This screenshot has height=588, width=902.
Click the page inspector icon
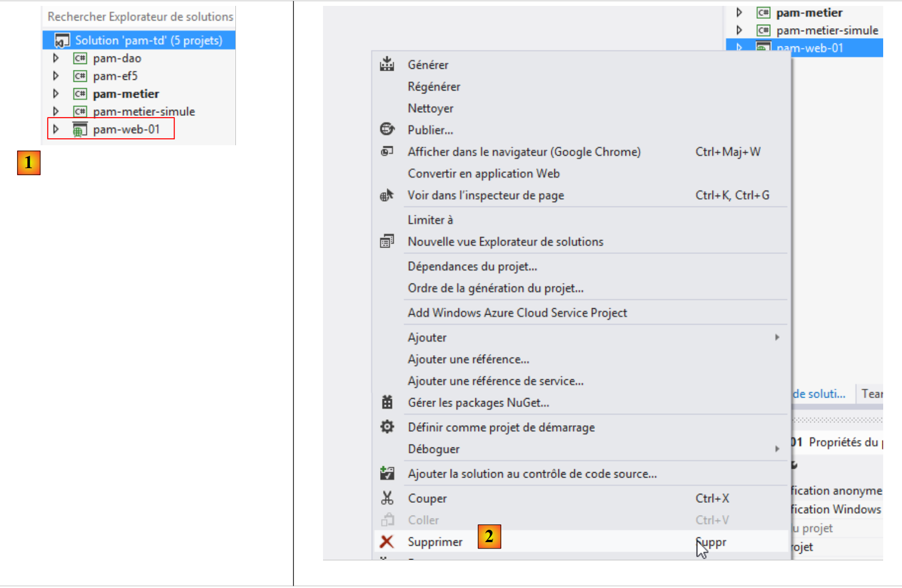click(x=387, y=195)
